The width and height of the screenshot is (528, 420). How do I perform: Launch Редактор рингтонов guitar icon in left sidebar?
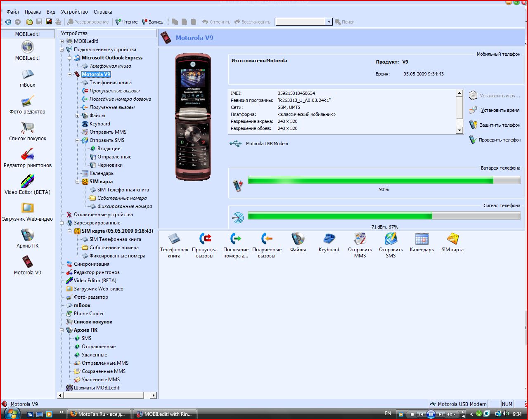point(27,155)
